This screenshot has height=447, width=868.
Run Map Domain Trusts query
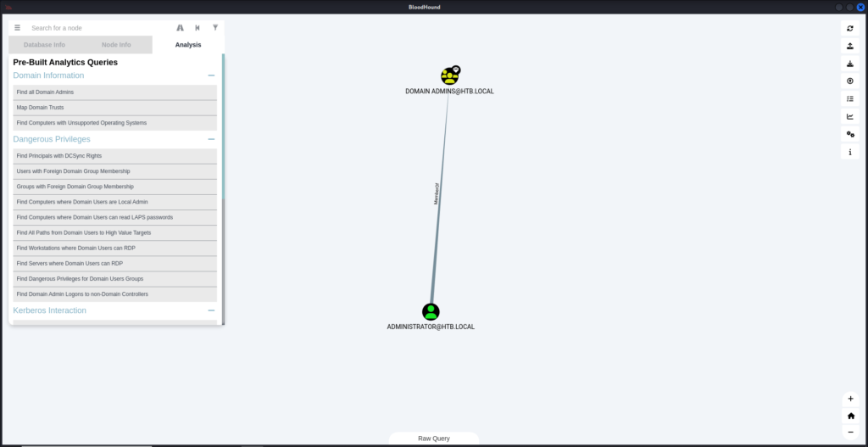115,108
